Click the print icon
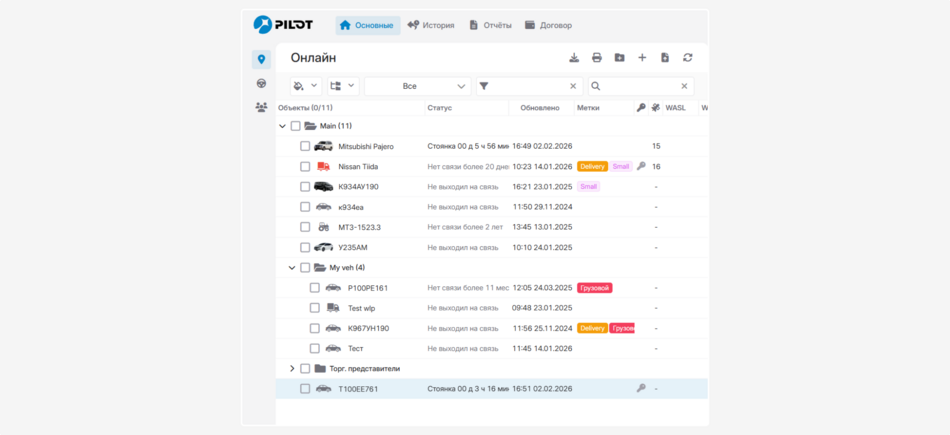The image size is (950, 435). (x=597, y=58)
